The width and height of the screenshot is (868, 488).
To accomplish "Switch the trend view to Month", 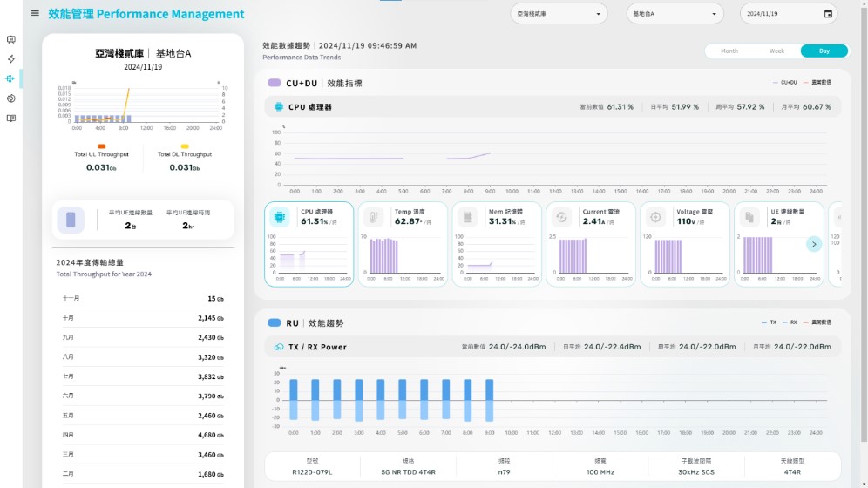I will click(x=729, y=51).
